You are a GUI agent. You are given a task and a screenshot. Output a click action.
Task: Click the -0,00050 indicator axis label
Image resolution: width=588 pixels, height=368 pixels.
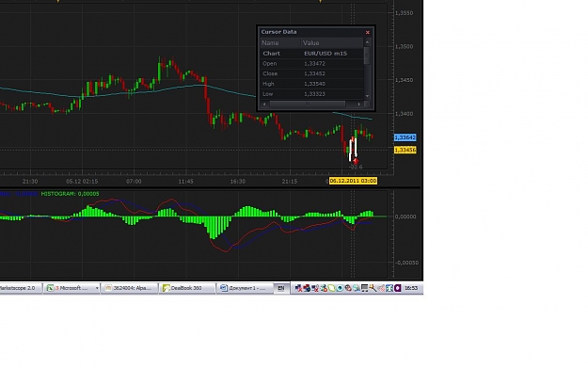(x=406, y=263)
